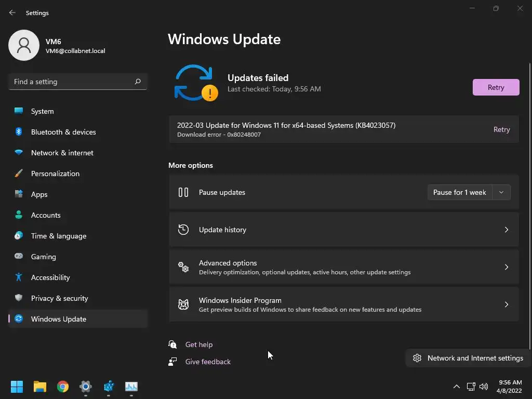The width and height of the screenshot is (532, 399).
Task: Click the search magnifier icon
Action: tap(137, 82)
